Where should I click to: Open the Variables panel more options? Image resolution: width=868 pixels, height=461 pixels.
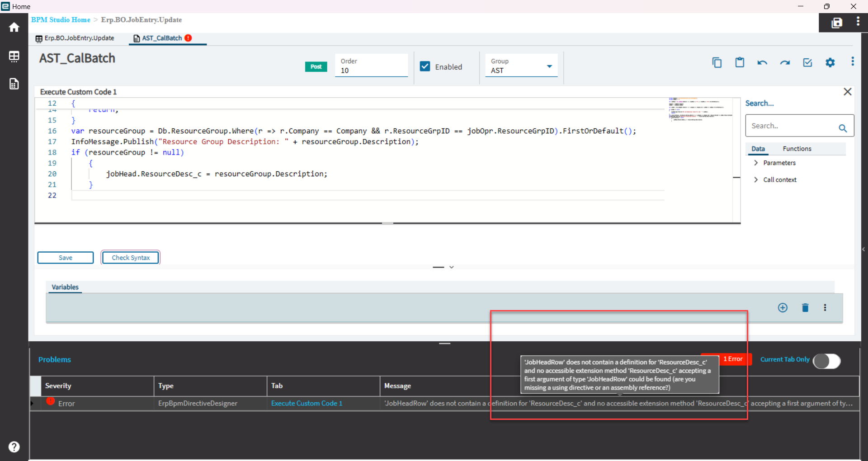(x=825, y=308)
